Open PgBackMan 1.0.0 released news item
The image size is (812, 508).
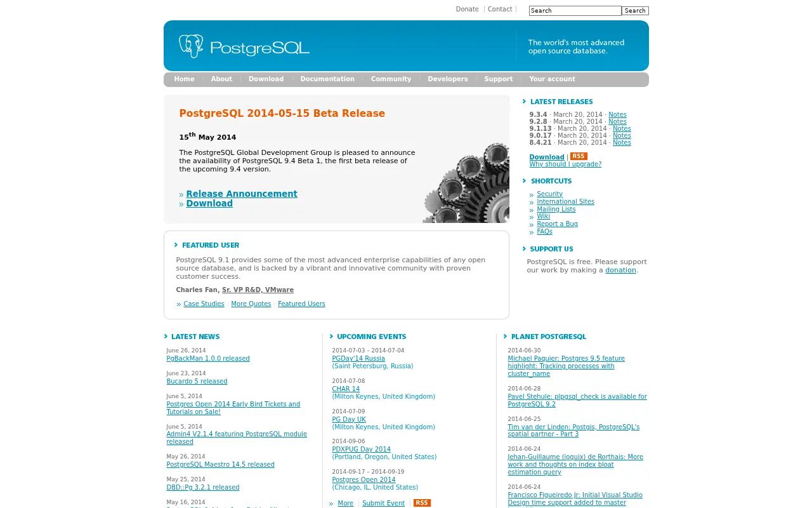point(208,359)
